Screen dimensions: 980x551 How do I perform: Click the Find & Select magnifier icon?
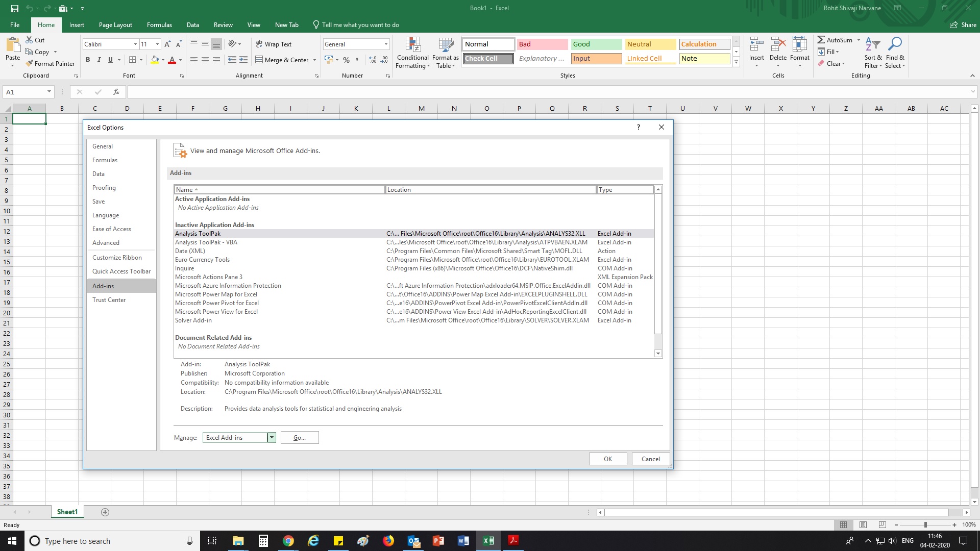click(x=895, y=45)
